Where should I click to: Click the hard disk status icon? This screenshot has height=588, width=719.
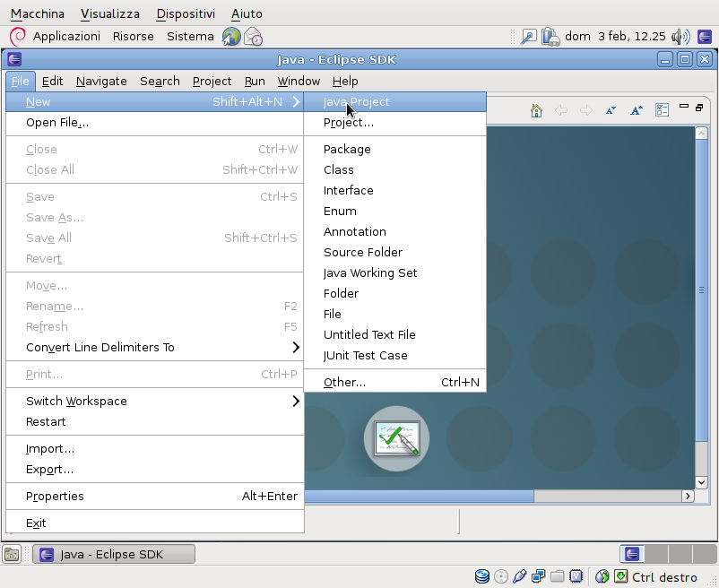pos(482,576)
